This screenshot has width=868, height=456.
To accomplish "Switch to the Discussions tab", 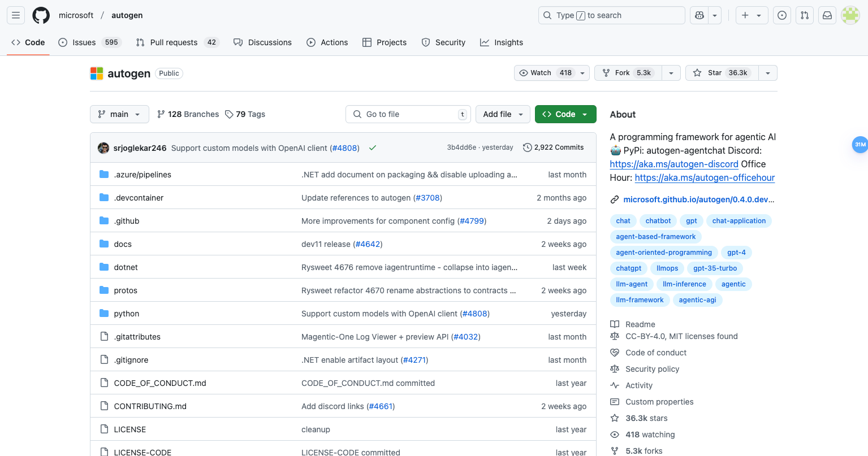I will pos(262,42).
